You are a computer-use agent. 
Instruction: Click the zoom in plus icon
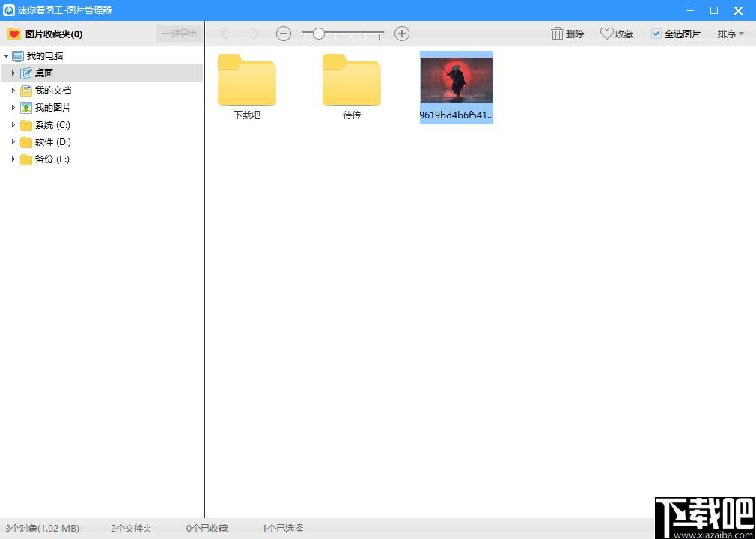pos(402,34)
